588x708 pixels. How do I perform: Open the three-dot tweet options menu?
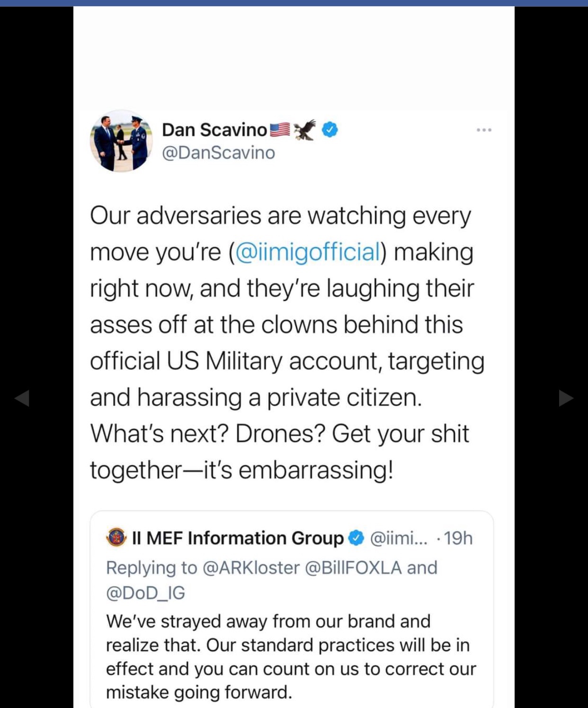coord(484,130)
